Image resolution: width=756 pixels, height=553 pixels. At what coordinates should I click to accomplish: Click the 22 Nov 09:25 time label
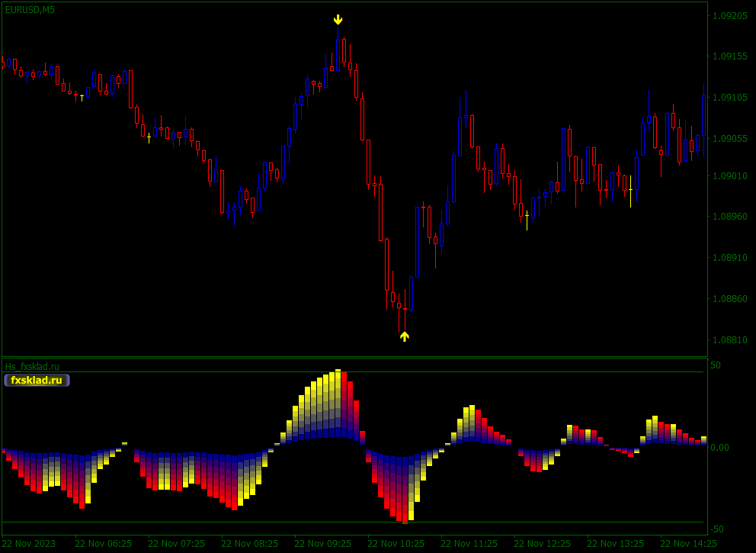(322, 543)
